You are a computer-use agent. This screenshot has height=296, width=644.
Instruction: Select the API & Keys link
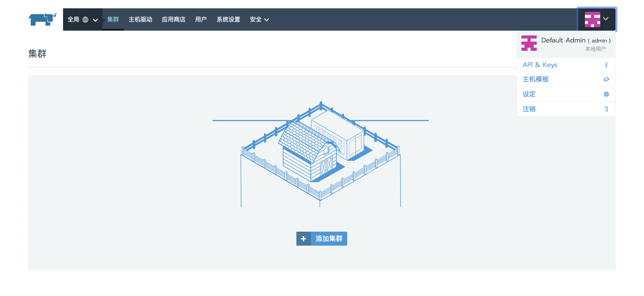540,65
